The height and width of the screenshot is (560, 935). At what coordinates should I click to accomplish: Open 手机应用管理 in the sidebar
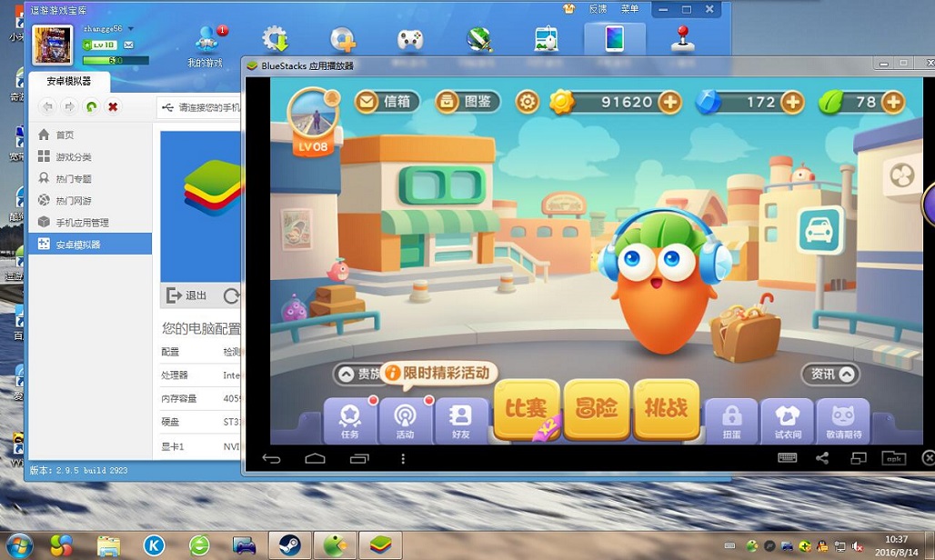pos(90,222)
